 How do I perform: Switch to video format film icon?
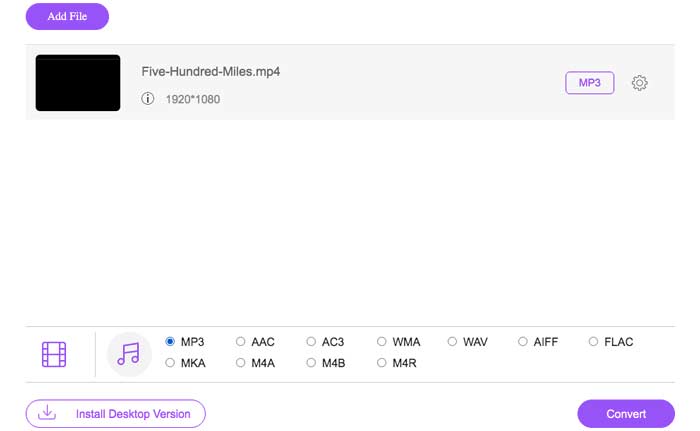[54, 354]
